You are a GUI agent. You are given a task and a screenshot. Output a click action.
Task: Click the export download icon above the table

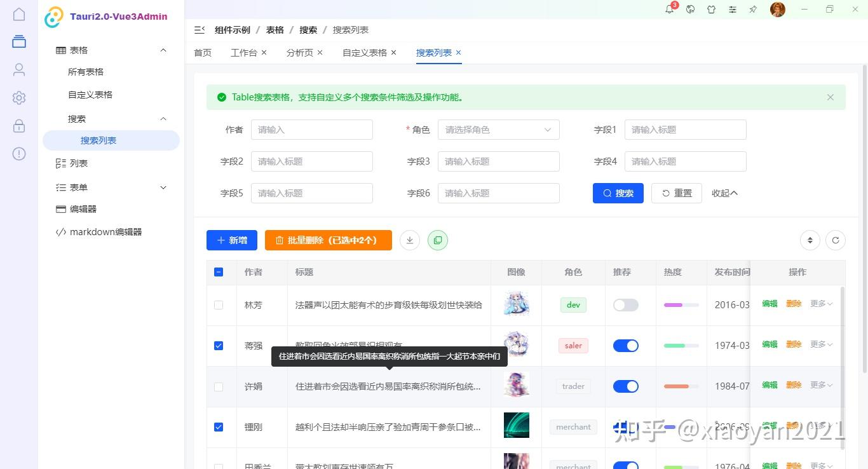[410, 240]
